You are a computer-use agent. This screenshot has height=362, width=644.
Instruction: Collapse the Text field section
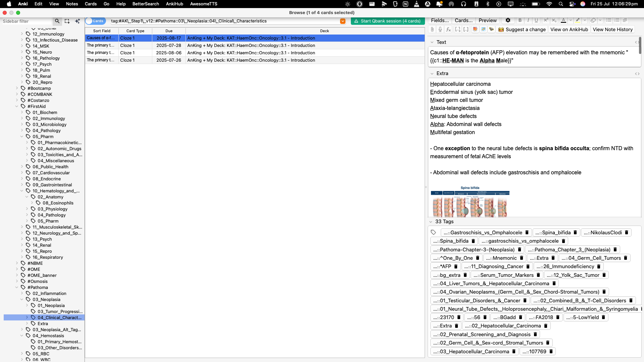tap(432, 42)
